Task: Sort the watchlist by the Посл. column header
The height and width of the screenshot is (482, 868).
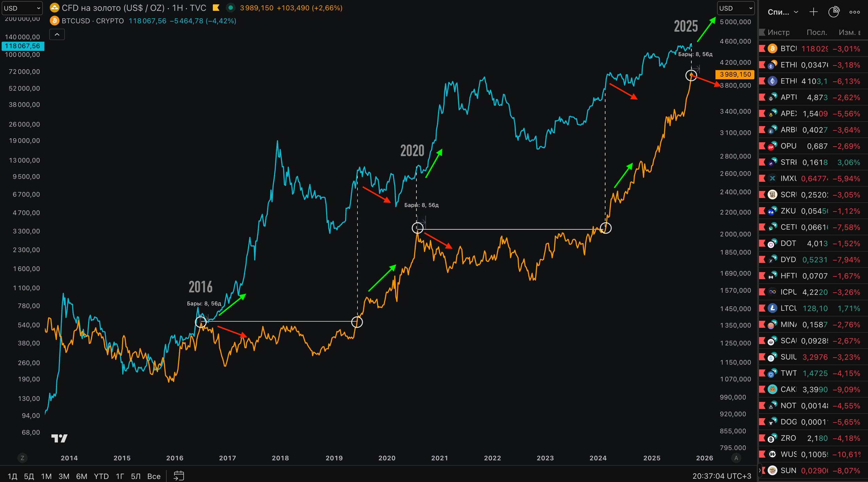Action: pos(816,32)
